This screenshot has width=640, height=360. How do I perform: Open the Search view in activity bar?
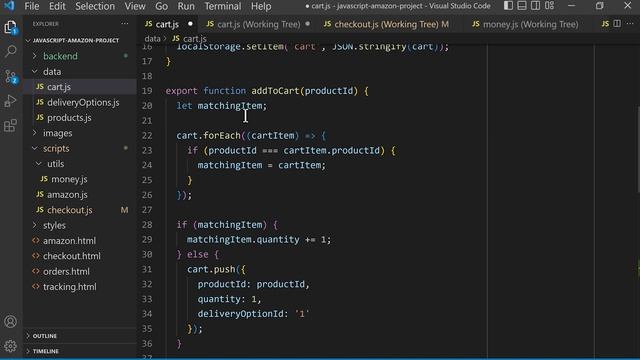(11, 51)
